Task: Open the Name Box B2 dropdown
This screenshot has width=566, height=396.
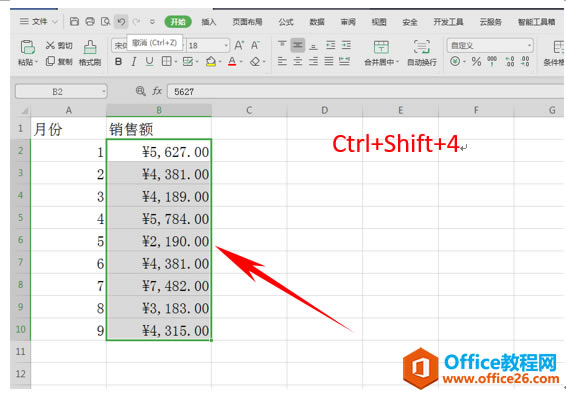Action: [104, 92]
